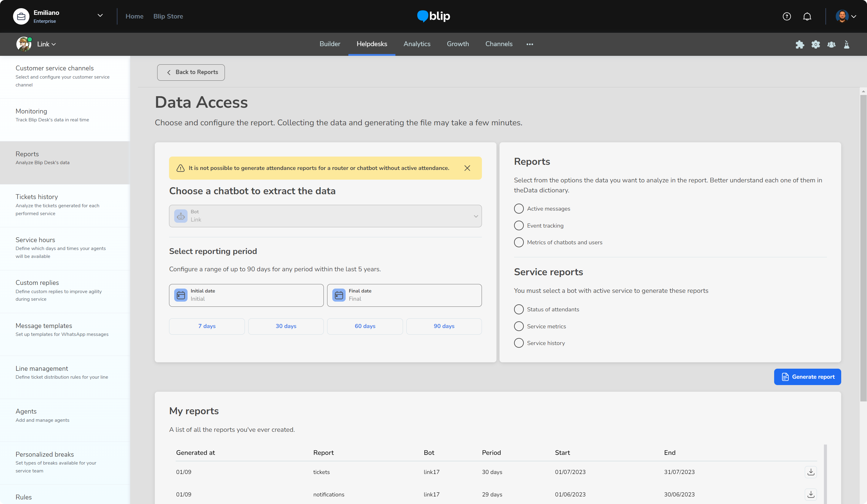
Task: Click the Generate report button
Action: [x=807, y=377]
